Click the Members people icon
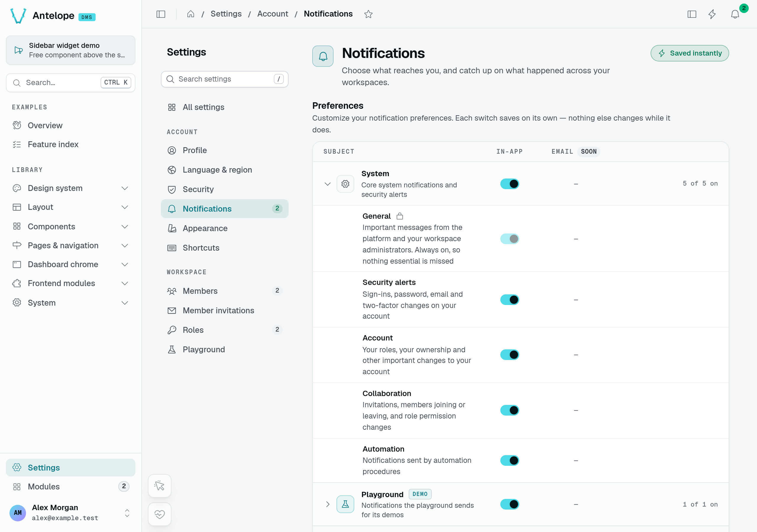The width and height of the screenshot is (757, 532). click(x=172, y=291)
